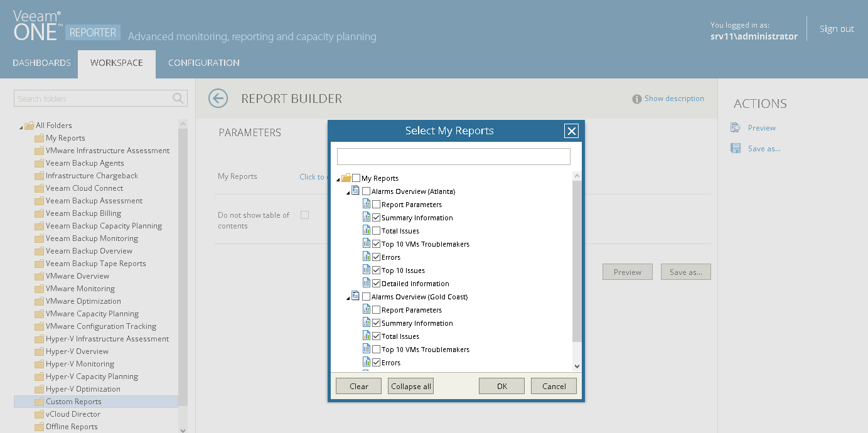Viewport: 868px width, 433px height.
Task: Click the search box in Select My Reports
Action: [x=454, y=156]
